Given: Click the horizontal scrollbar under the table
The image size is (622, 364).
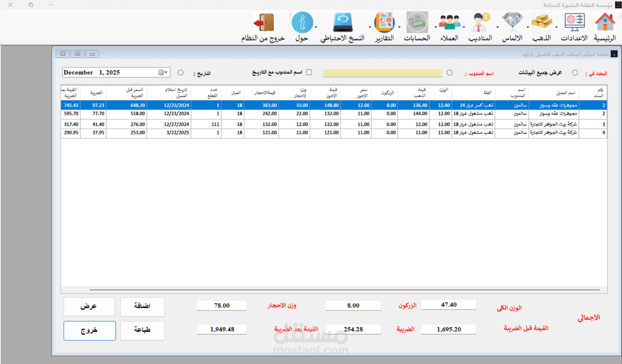Looking at the screenshot, I should point(344,290).
